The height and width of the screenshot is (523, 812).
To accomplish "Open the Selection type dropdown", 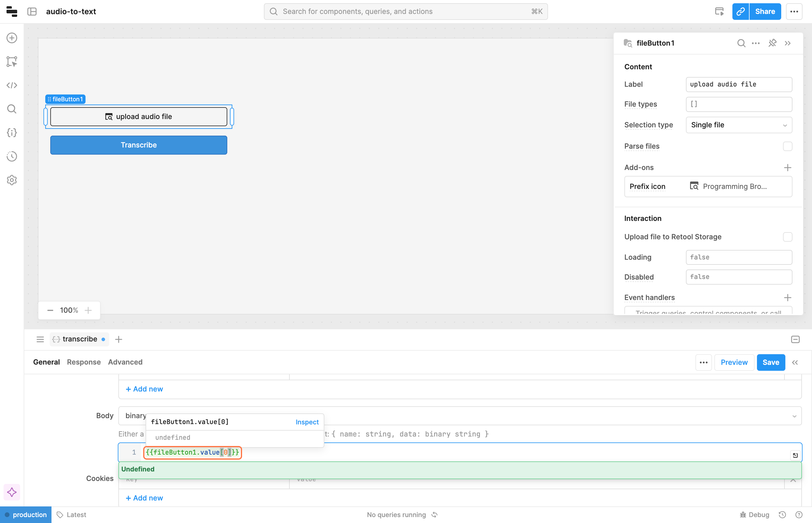I will 739,125.
